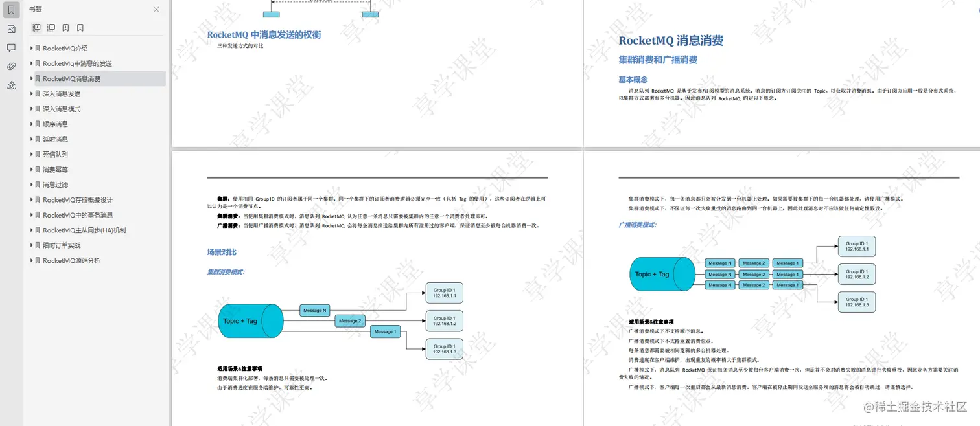
Task: Navigate to the RocketMQ源码分析 bookmark
Action: 72,261
